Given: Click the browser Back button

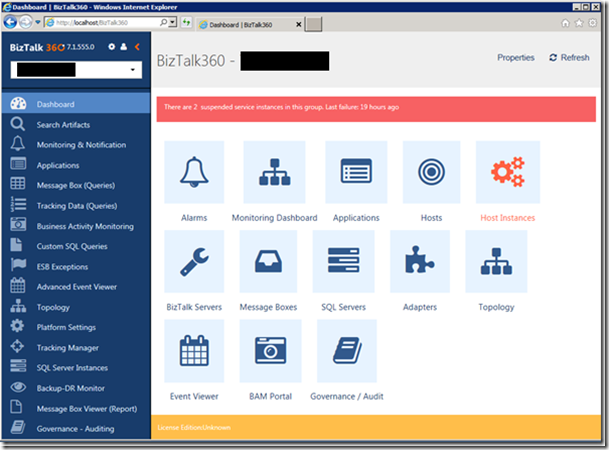Looking at the screenshot, I should tap(10, 23).
